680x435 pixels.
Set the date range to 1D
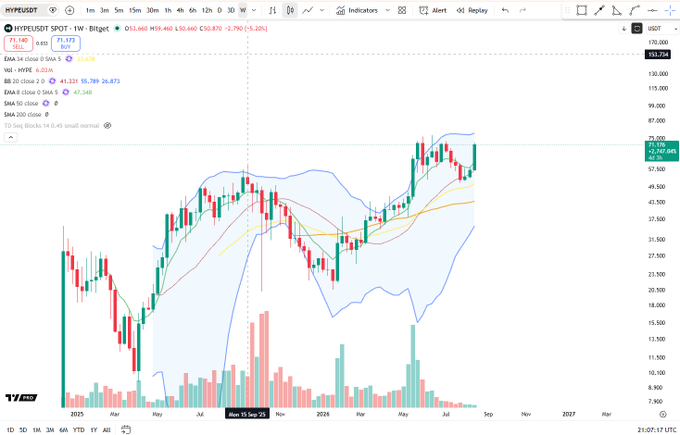[10, 430]
